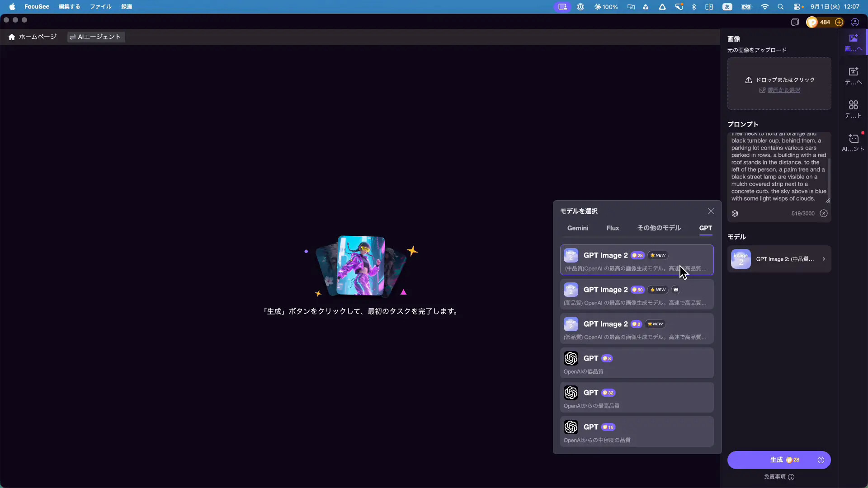The image size is (868, 488).
Task: Add credits with the plus icon
Action: pyautogui.click(x=839, y=22)
